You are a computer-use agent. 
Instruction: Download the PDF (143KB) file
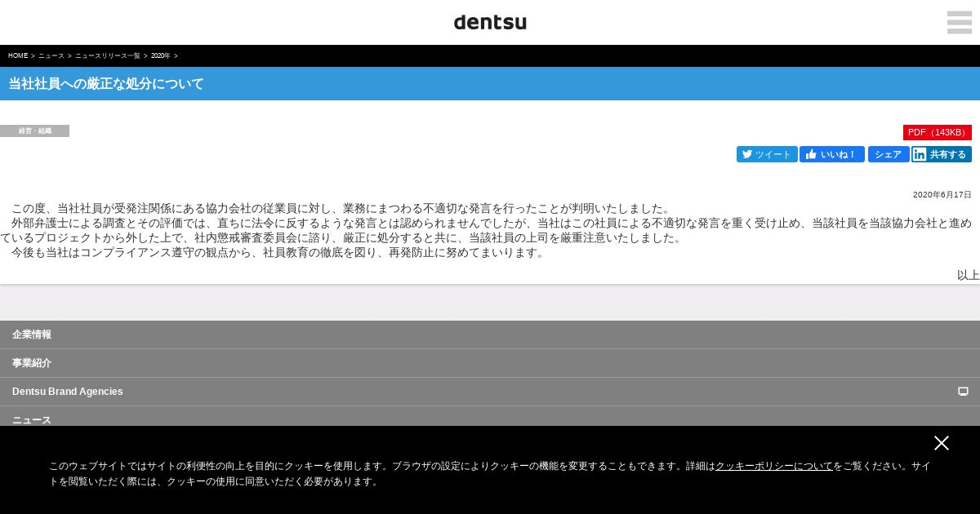coord(938,132)
